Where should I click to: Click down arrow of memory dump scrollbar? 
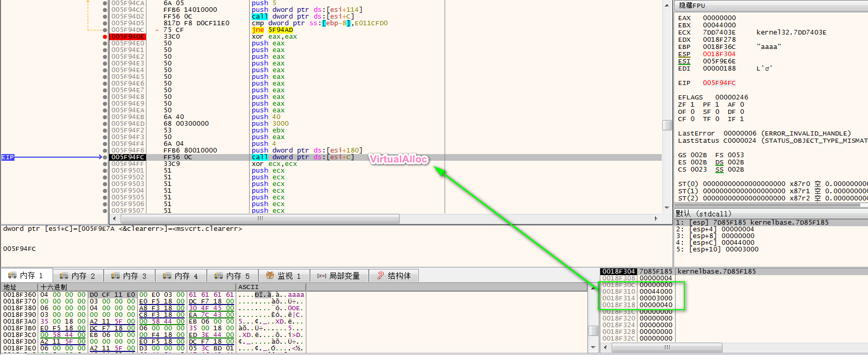[x=593, y=348]
